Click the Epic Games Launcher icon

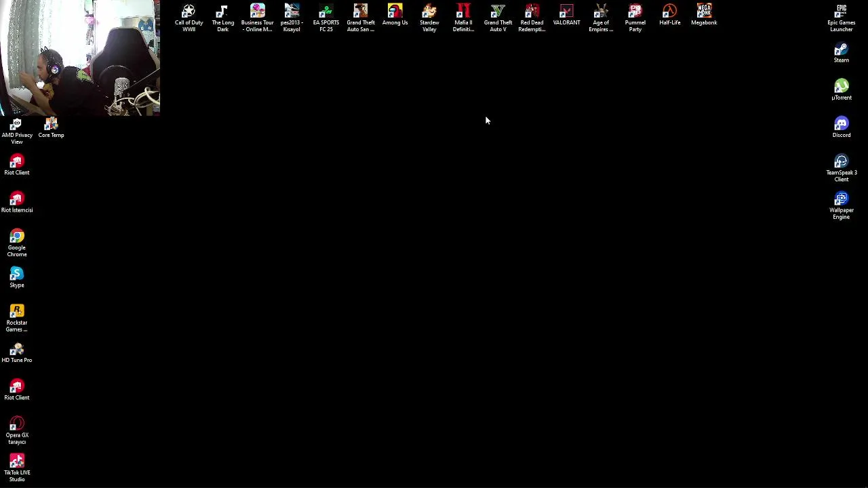[842, 18]
